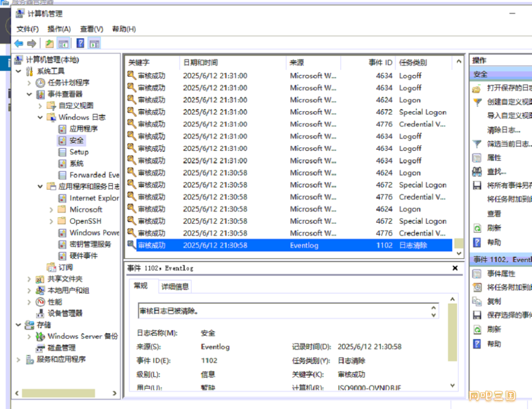Open 属性 in the actions pane
The image size is (532, 409).
tap(494, 158)
